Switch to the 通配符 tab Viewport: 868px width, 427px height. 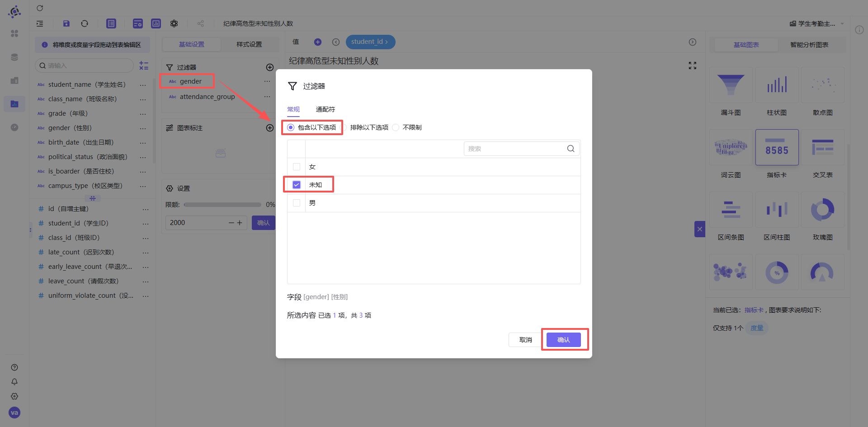click(x=325, y=109)
